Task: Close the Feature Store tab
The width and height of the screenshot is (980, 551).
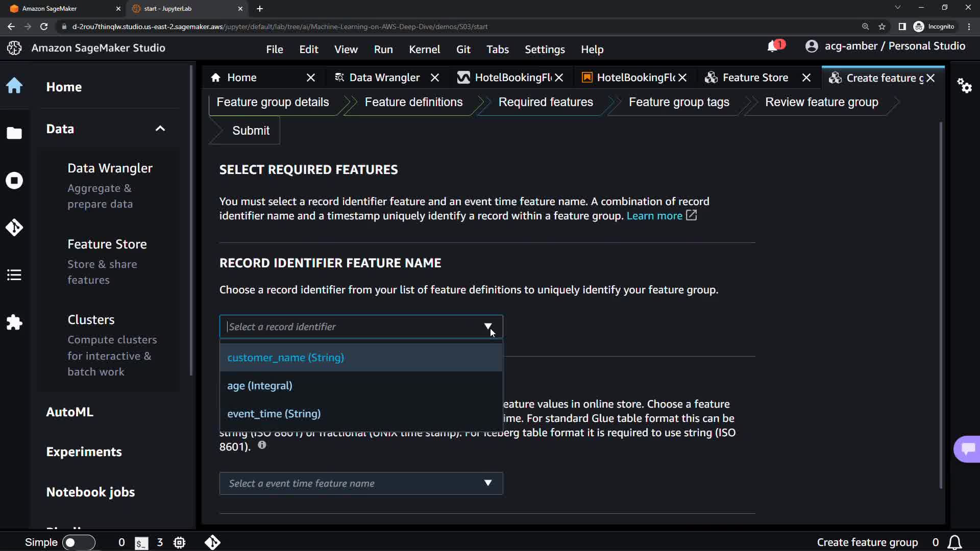Action: 806,78
